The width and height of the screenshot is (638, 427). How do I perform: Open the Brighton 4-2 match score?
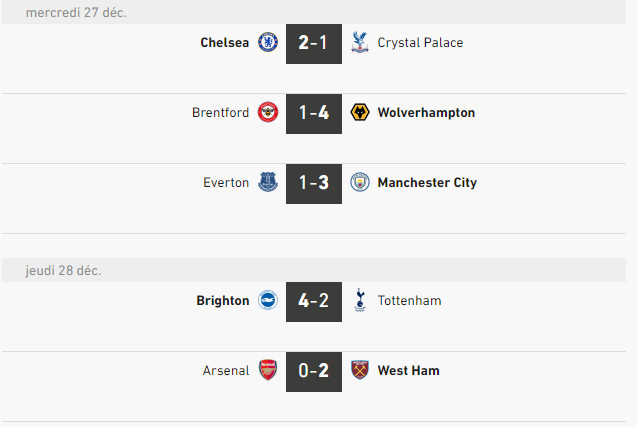click(314, 301)
